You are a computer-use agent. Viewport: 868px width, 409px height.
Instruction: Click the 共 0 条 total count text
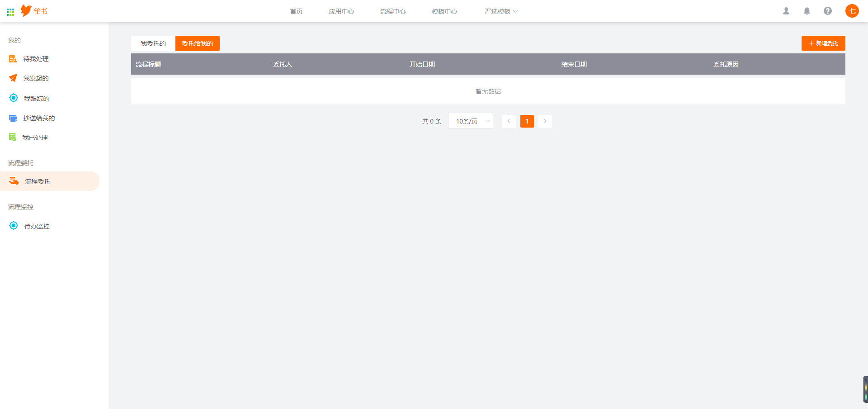[432, 121]
